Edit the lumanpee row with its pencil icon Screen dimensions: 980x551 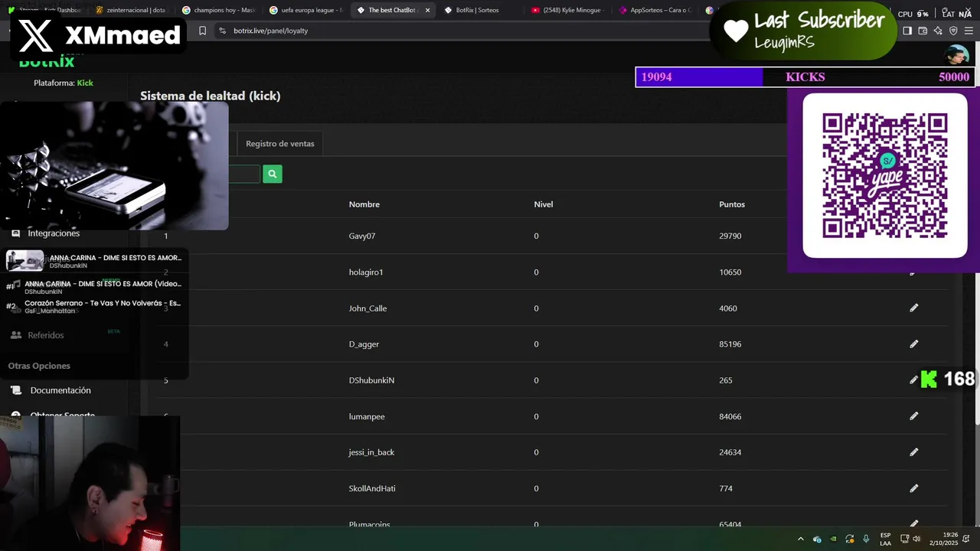tap(913, 416)
